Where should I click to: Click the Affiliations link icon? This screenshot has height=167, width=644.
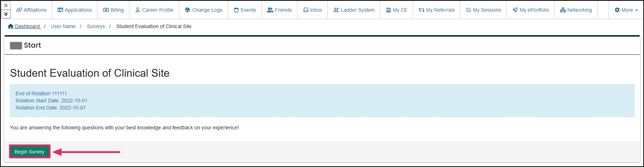point(19,10)
